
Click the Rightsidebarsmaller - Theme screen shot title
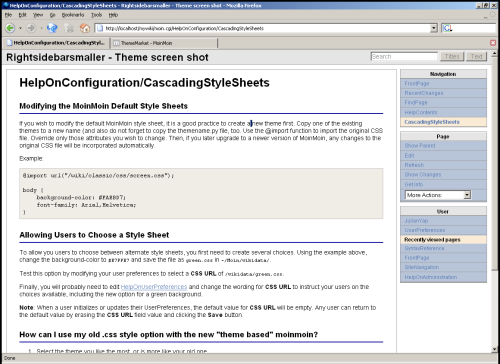coord(107,57)
